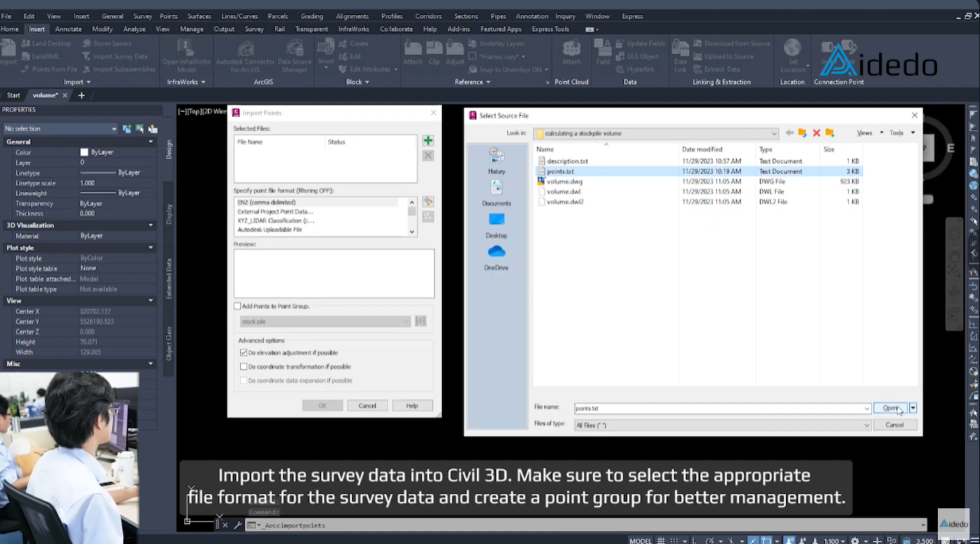Click Cancel in the Import Points dialog

(367, 406)
